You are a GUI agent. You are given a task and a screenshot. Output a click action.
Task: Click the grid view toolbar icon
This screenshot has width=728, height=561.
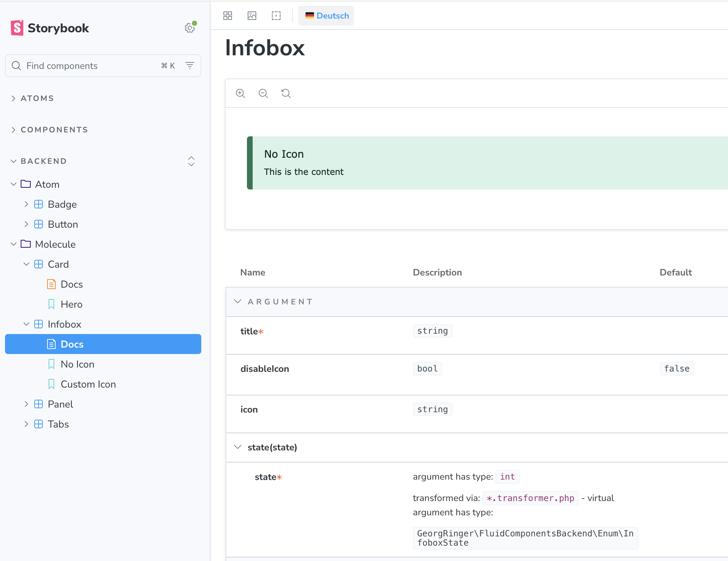[228, 16]
